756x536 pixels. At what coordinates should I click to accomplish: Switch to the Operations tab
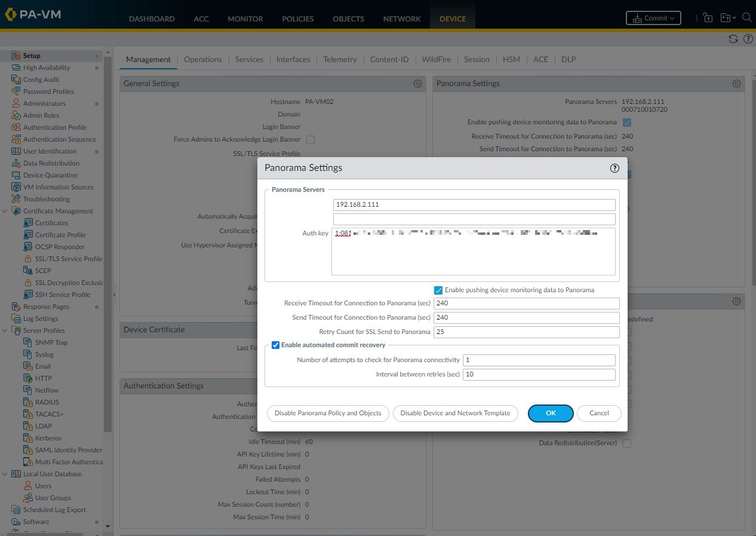pyautogui.click(x=203, y=60)
